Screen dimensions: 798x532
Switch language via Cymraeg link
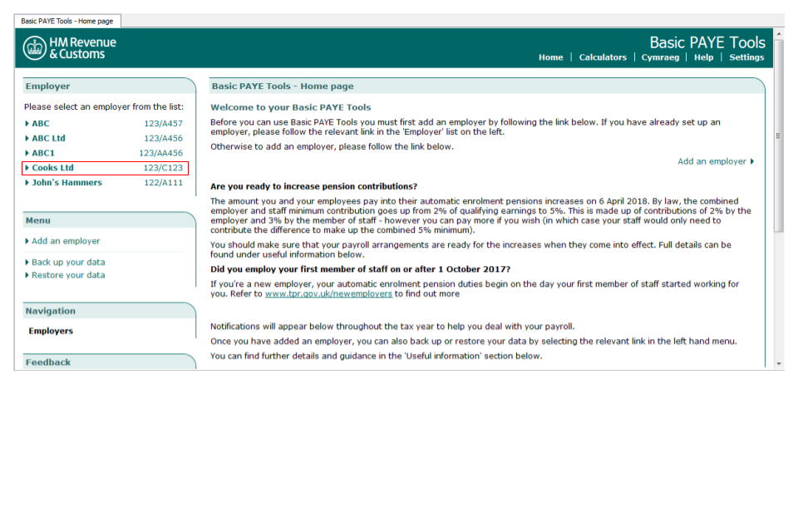point(660,57)
